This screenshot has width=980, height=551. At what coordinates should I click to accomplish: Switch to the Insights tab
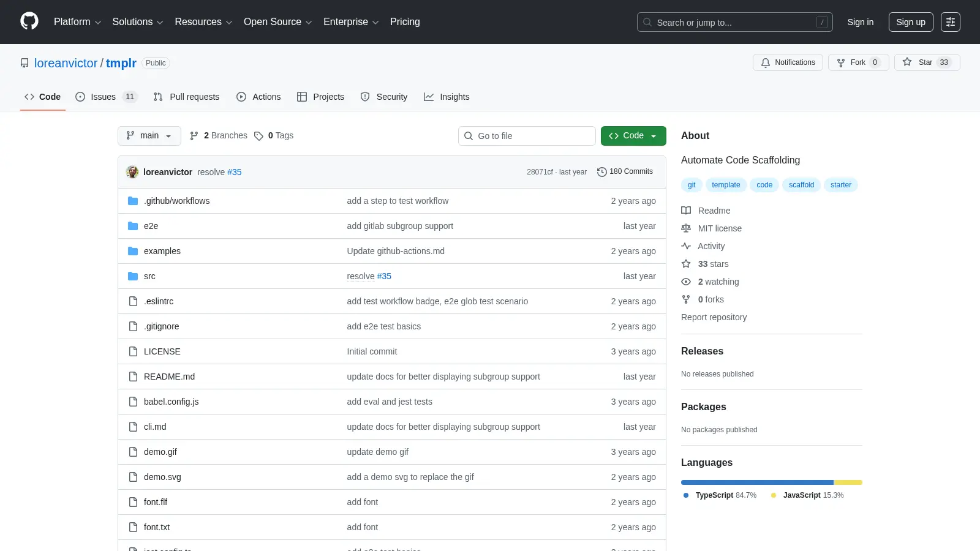click(x=447, y=97)
